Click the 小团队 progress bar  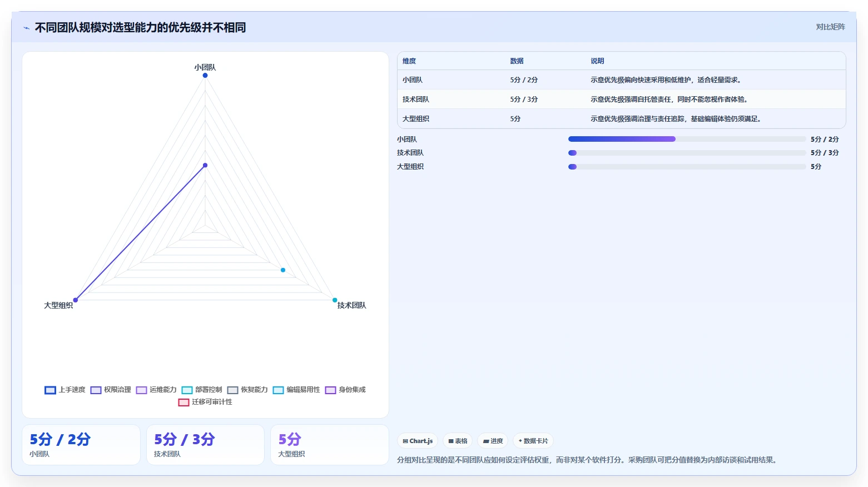click(x=687, y=139)
